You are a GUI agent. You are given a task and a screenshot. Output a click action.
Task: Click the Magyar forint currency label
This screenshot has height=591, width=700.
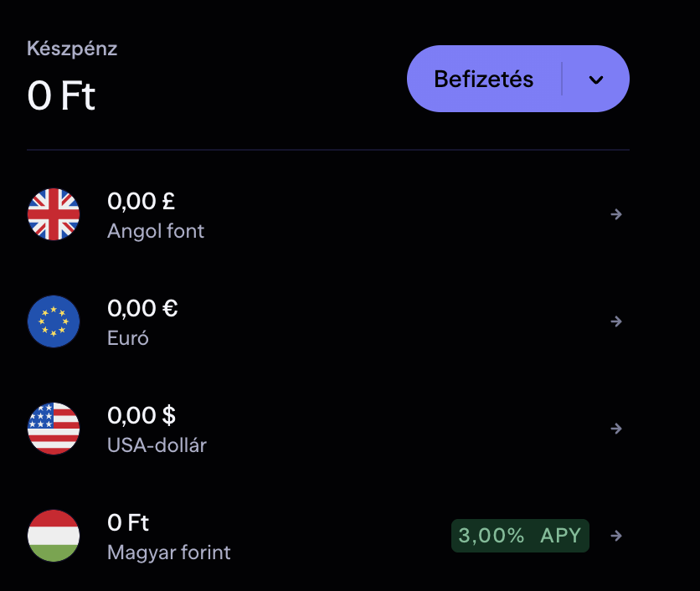pyautogui.click(x=168, y=552)
